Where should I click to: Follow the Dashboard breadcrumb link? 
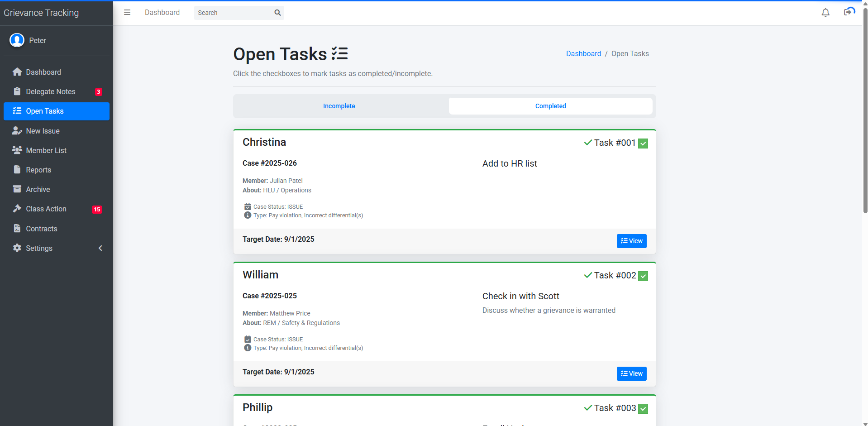[583, 53]
